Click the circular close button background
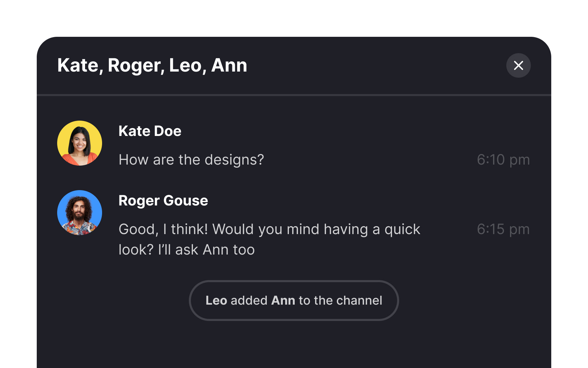588x368 pixels. 518,65
